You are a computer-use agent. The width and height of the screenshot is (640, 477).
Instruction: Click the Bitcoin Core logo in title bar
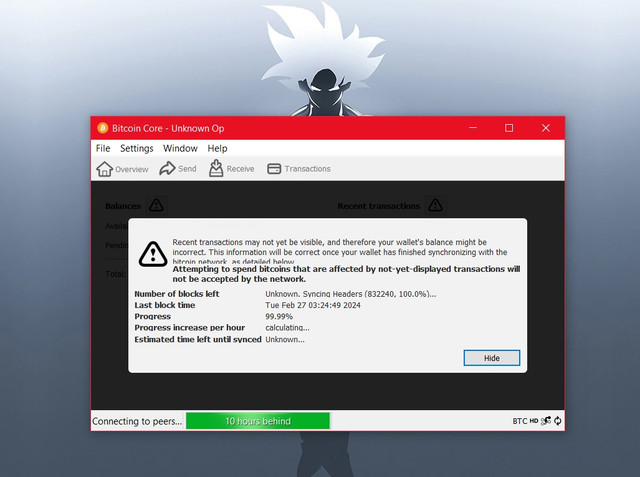coord(102,128)
